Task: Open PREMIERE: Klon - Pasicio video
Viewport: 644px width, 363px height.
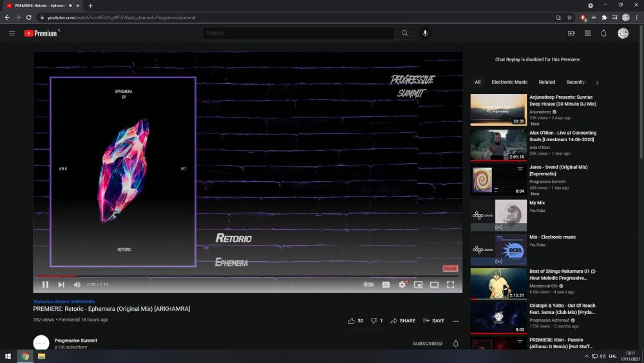Action: pyautogui.click(x=561, y=343)
